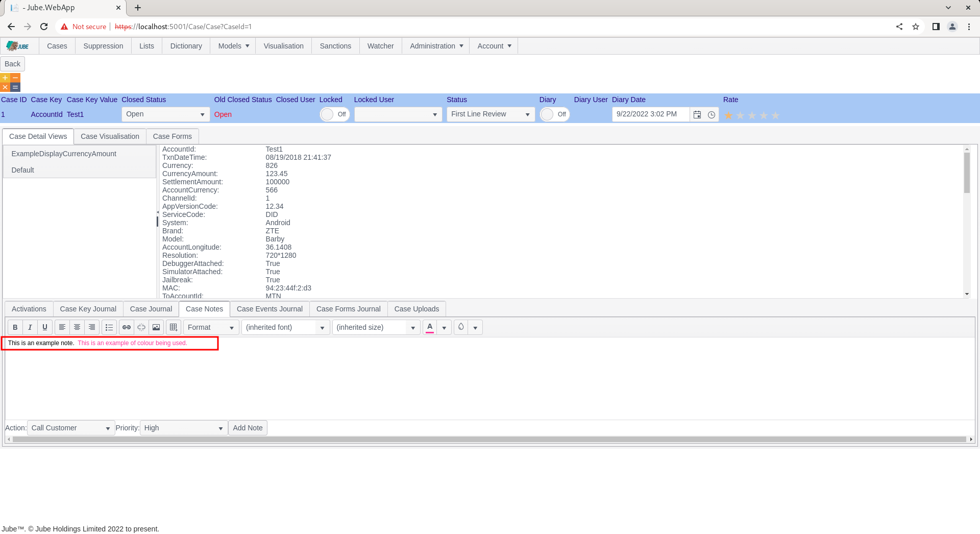
Task: Open the Administration menu
Action: pos(436,46)
